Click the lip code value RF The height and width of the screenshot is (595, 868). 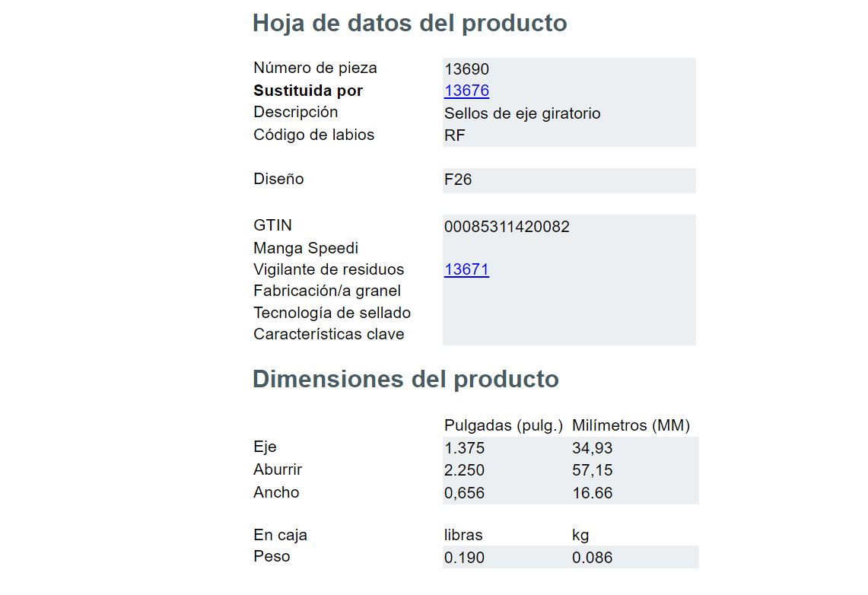(x=454, y=135)
